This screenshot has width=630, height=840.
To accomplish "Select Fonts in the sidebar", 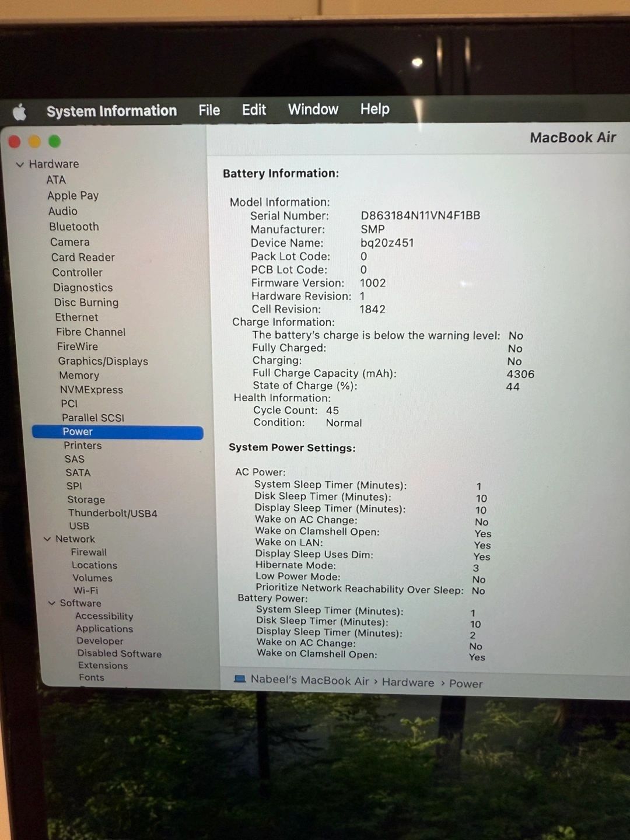I will [x=92, y=677].
